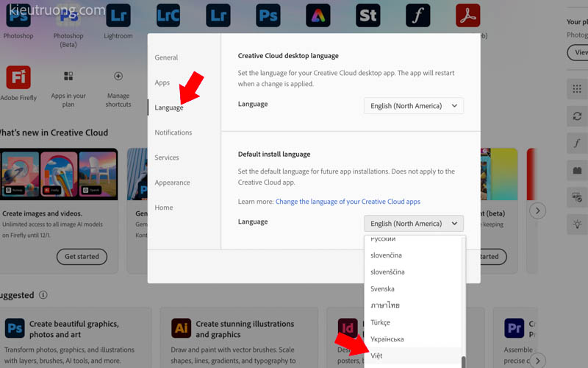Open Adobe Firefly shortcut
Viewport: 588px width, 368px height.
(x=18, y=77)
